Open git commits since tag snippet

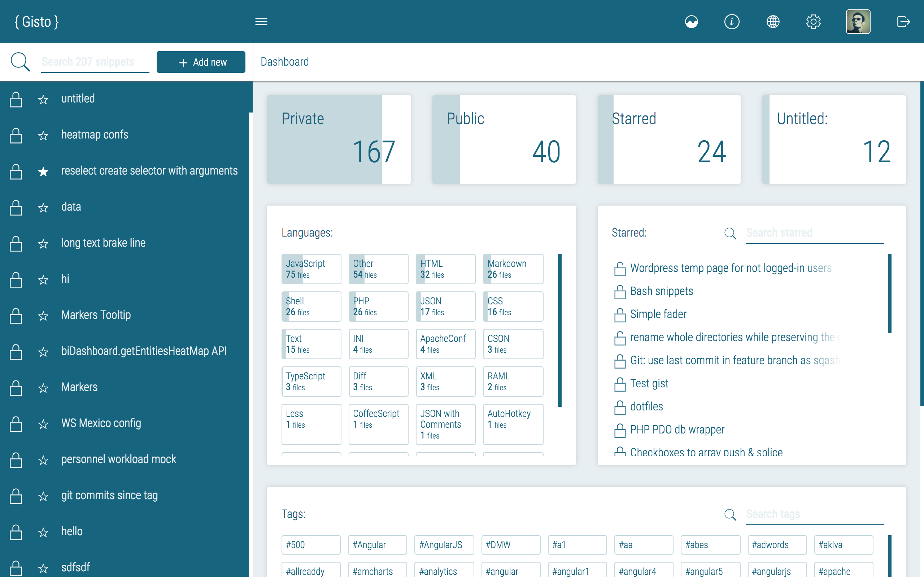tap(109, 495)
